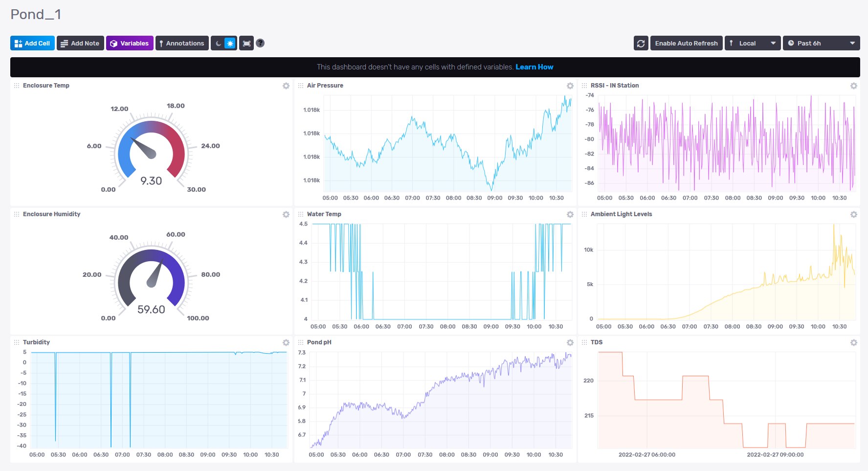Follow the Learn How link
The height and width of the screenshot is (471, 868).
(x=534, y=67)
